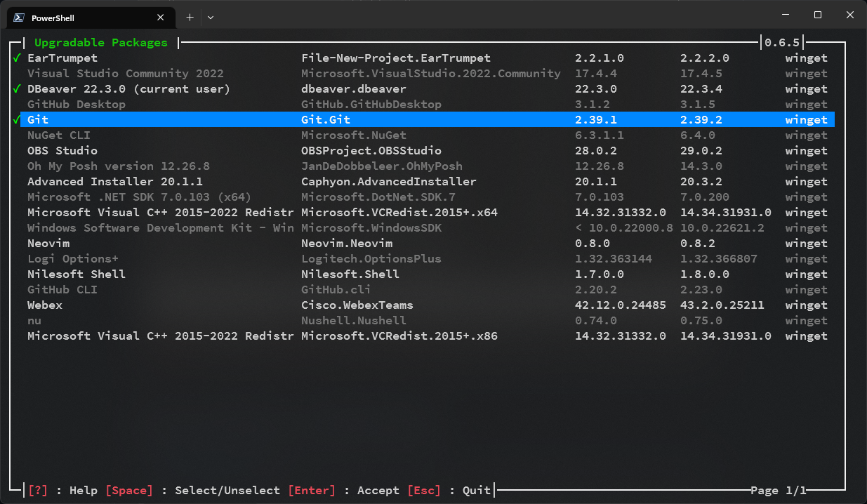The height and width of the screenshot is (504, 867).
Task: Click the JanDeDobbeleer.OhMyPosh ID
Action: [382, 166]
